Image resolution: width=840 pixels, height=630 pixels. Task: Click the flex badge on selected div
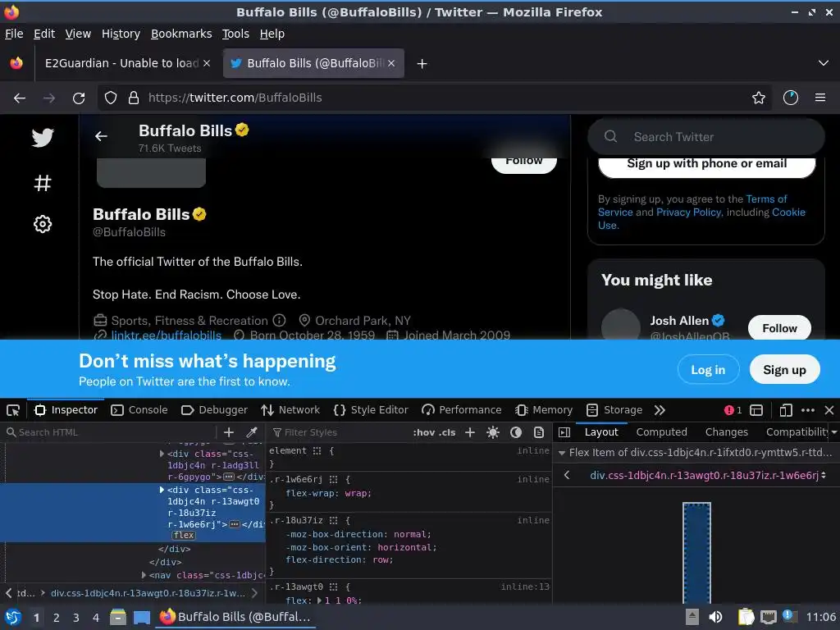point(184,535)
